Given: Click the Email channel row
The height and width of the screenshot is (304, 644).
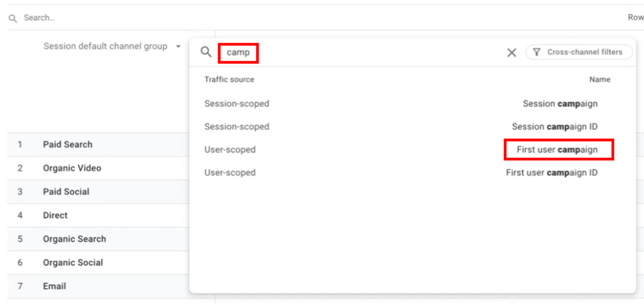Looking at the screenshot, I should [55, 286].
